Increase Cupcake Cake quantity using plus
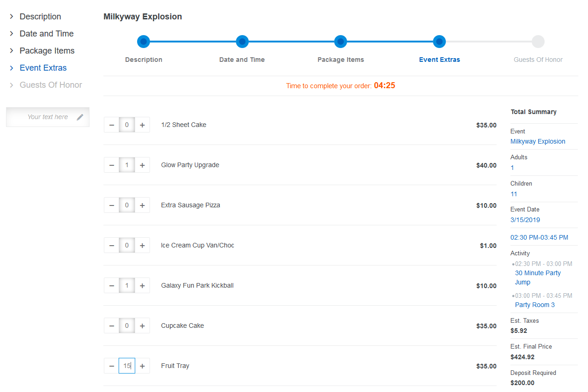The width and height of the screenshot is (588, 392). point(142,326)
